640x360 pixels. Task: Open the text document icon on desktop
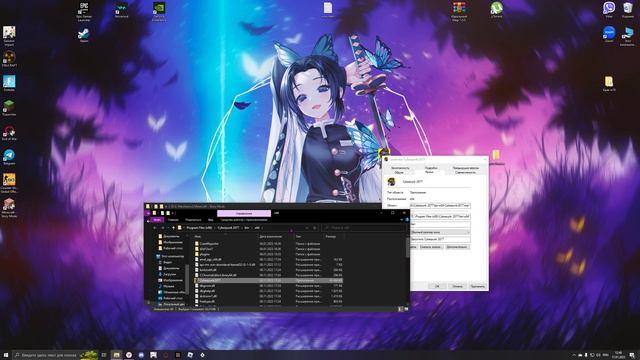(328, 10)
